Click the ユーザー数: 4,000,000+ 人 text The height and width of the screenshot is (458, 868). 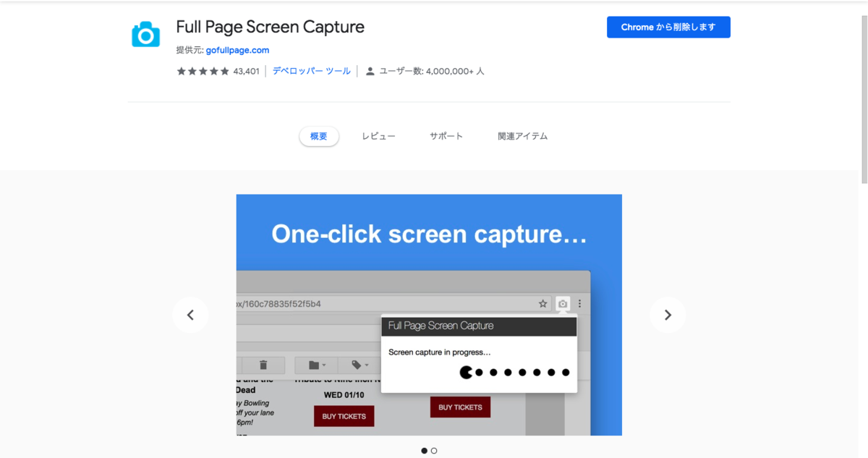pyautogui.click(x=432, y=71)
